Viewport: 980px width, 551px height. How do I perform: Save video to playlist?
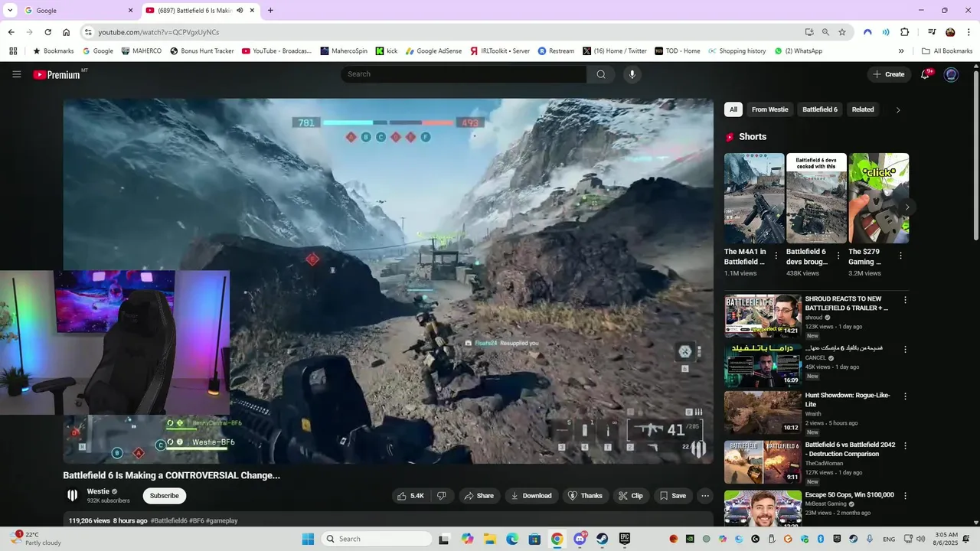coord(673,496)
